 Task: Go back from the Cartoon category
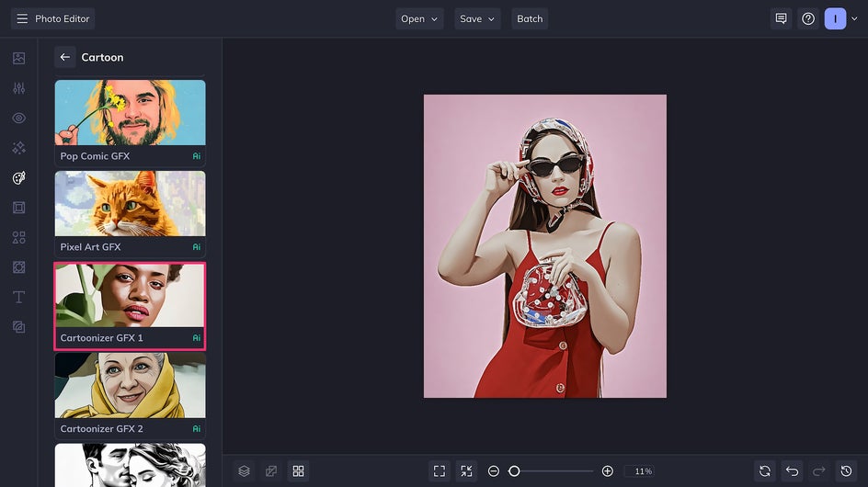[64, 57]
